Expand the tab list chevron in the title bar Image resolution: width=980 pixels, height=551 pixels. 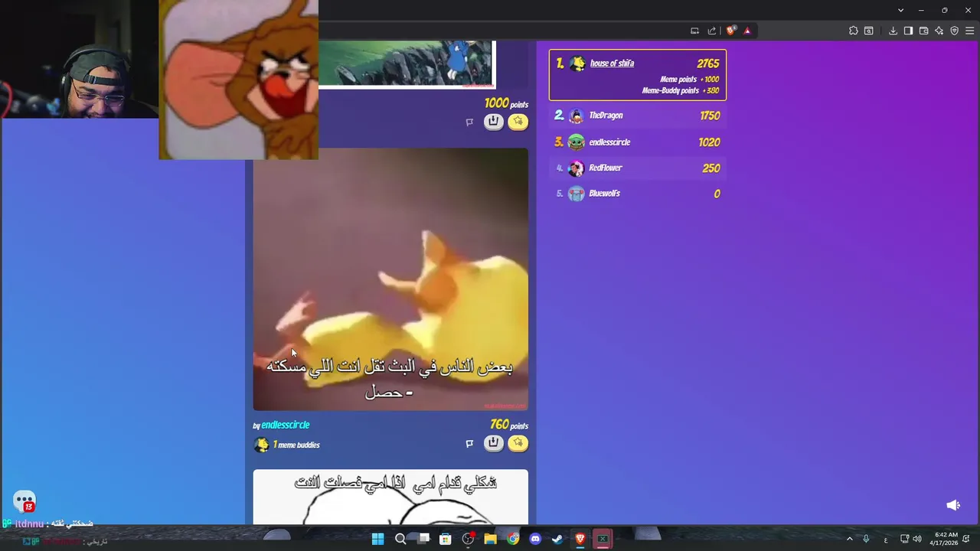point(900,10)
